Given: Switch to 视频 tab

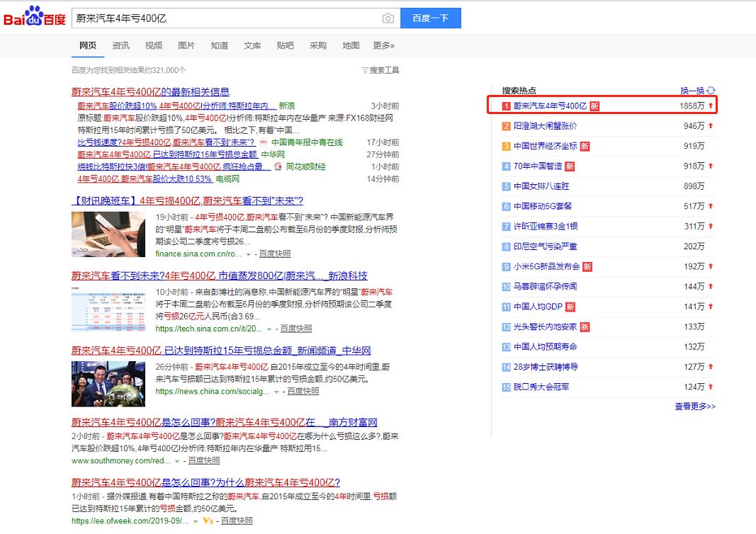Looking at the screenshot, I should pyautogui.click(x=154, y=45).
